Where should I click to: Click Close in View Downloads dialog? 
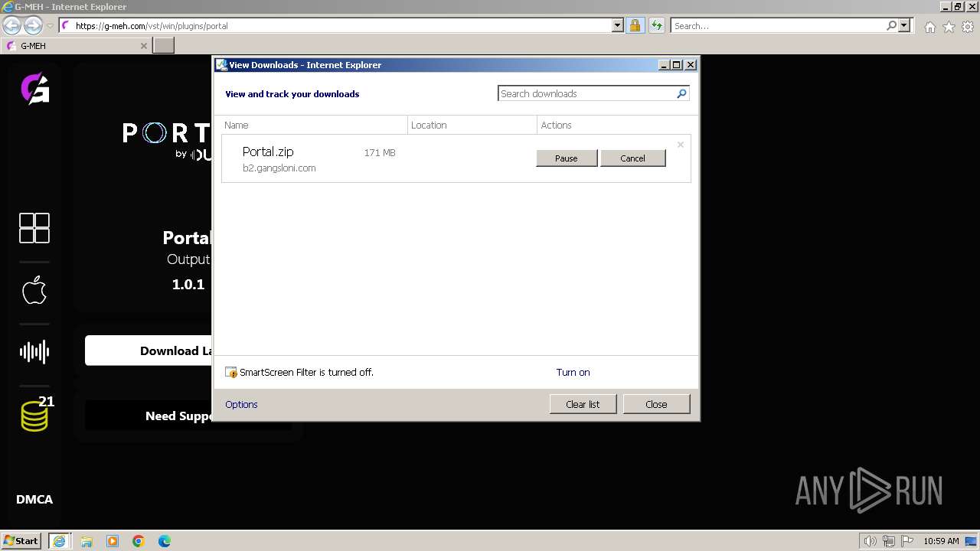656,404
